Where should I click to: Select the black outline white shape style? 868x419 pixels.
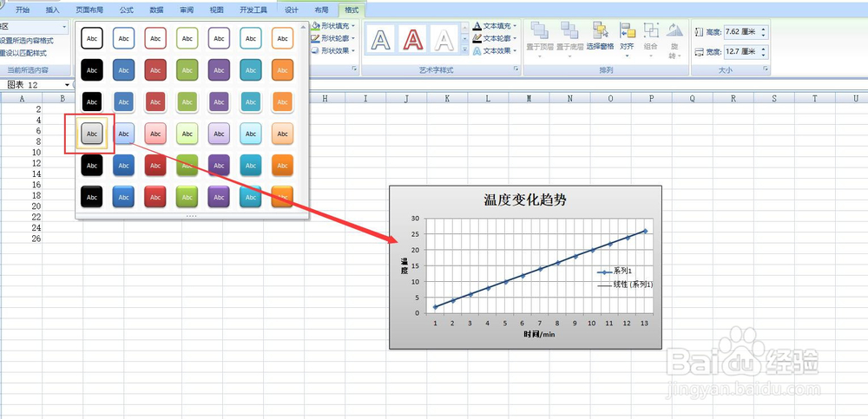[92, 38]
